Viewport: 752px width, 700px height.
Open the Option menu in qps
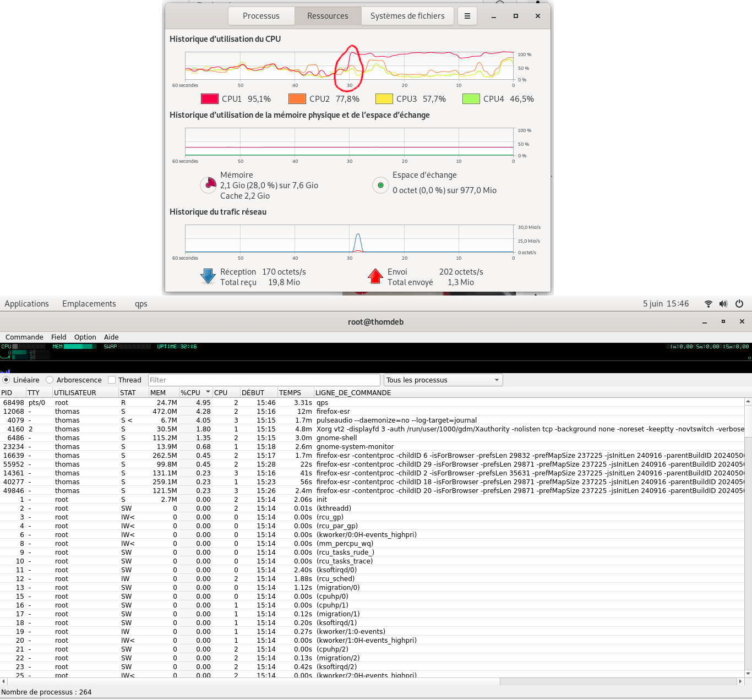click(x=85, y=337)
